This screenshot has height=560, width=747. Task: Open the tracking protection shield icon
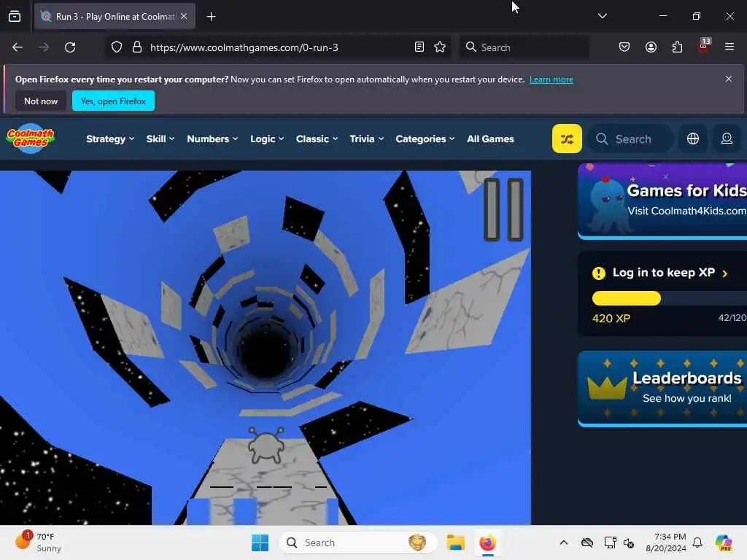click(x=117, y=47)
